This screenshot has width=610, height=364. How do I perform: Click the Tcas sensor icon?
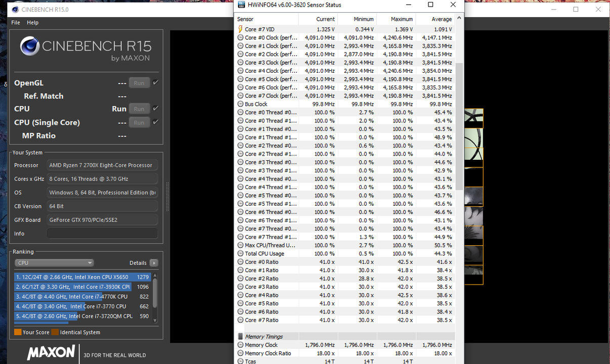point(240,361)
